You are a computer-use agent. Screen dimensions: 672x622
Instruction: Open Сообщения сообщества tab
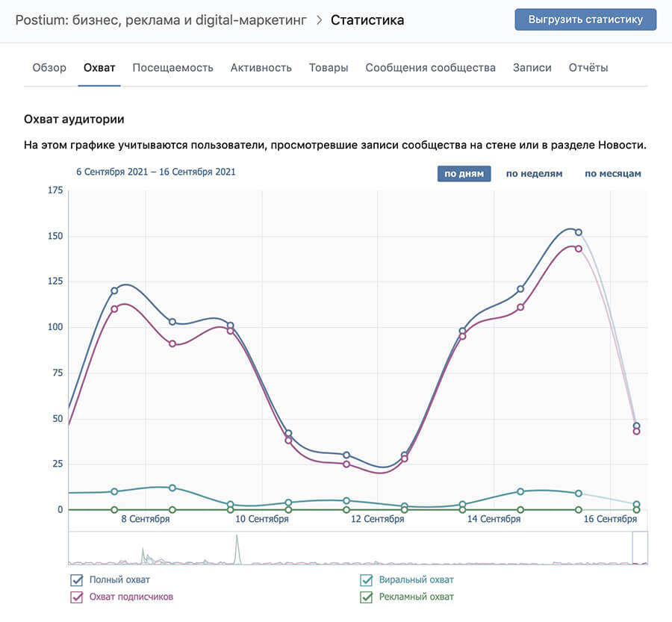pos(430,67)
